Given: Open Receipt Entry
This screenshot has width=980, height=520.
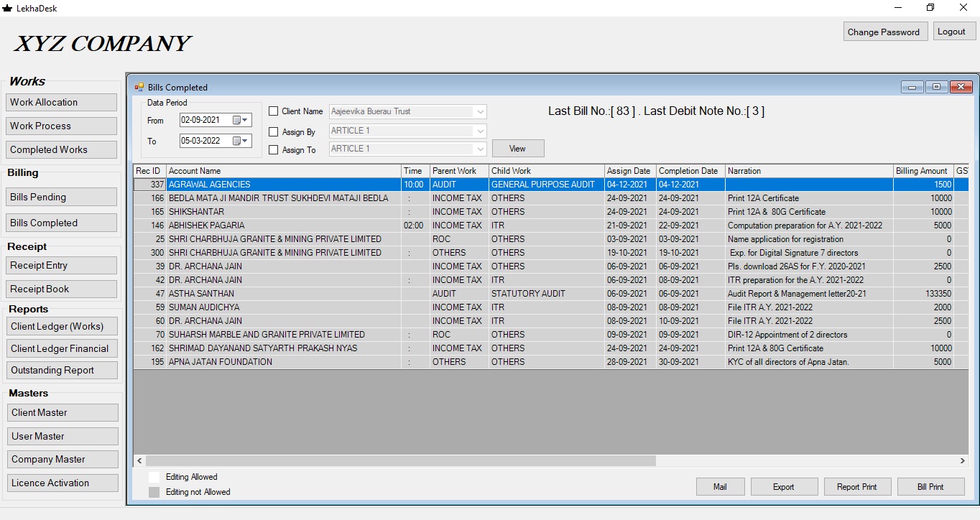Looking at the screenshot, I should [61, 265].
